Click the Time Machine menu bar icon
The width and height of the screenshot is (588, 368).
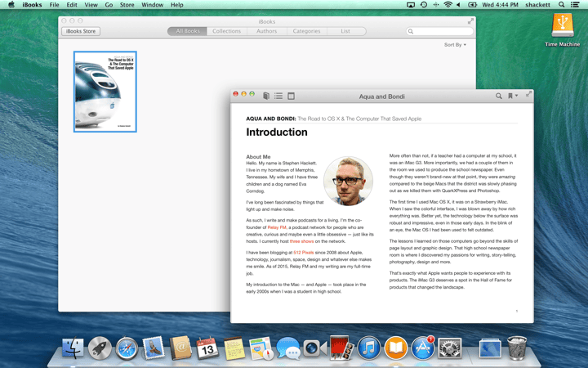click(423, 5)
